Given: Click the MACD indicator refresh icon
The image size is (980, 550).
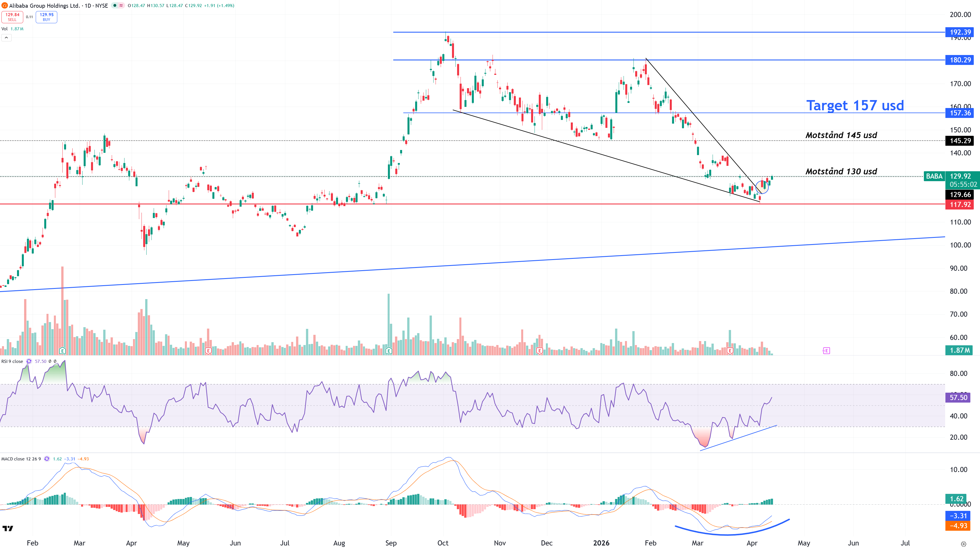Looking at the screenshot, I should 47,459.
